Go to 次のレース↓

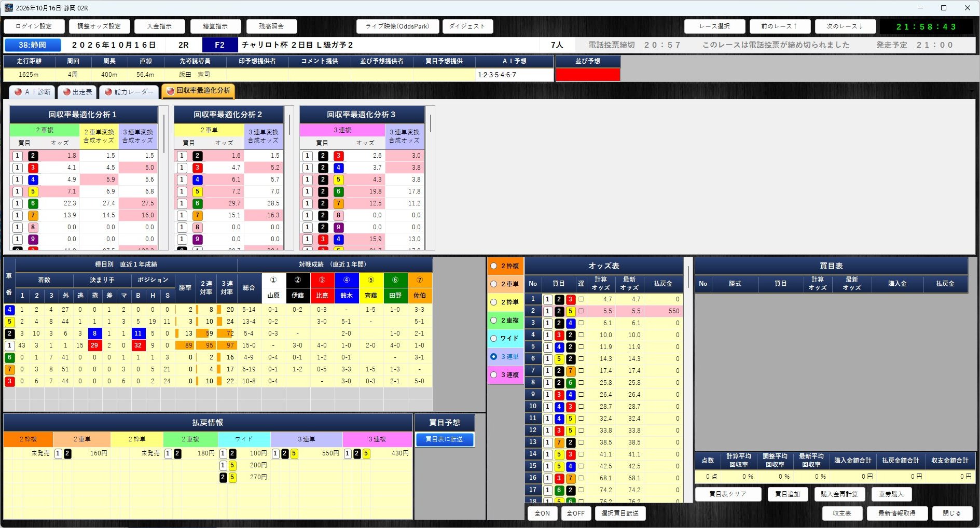(x=845, y=26)
